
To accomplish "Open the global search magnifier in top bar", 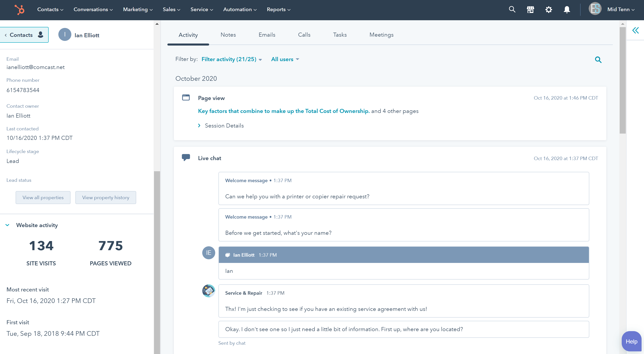I will pos(512,10).
